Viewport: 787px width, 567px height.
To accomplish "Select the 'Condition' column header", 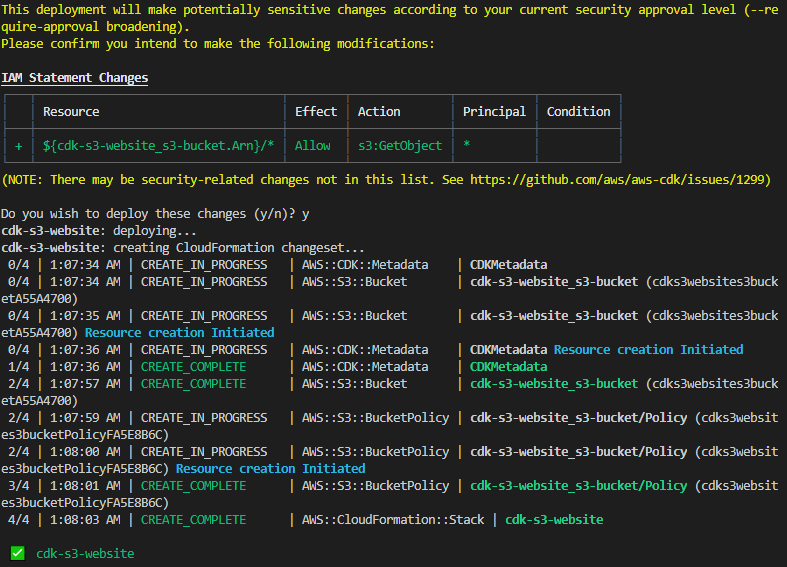I will click(x=578, y=111).
